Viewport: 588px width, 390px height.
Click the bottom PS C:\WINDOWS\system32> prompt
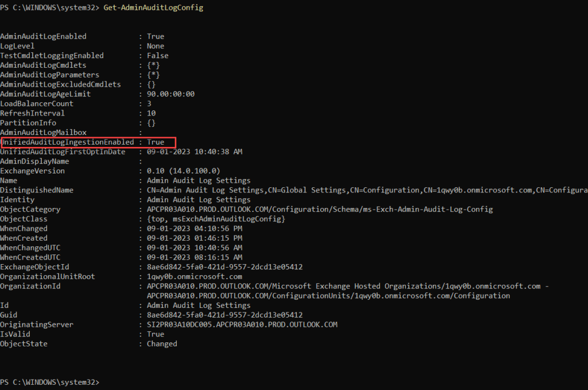coord(50,383)
